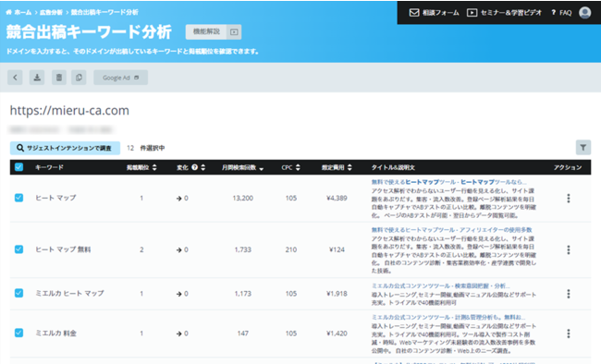The image size is (601, 364).
Task: Click the trash delete icon
Action: [59, 78]
